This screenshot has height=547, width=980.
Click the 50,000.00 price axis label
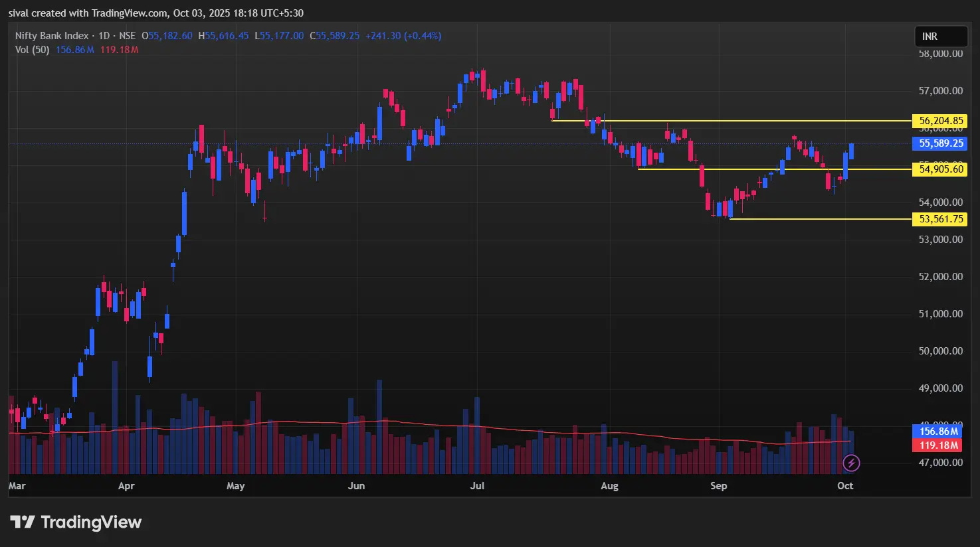click(940, 351)
